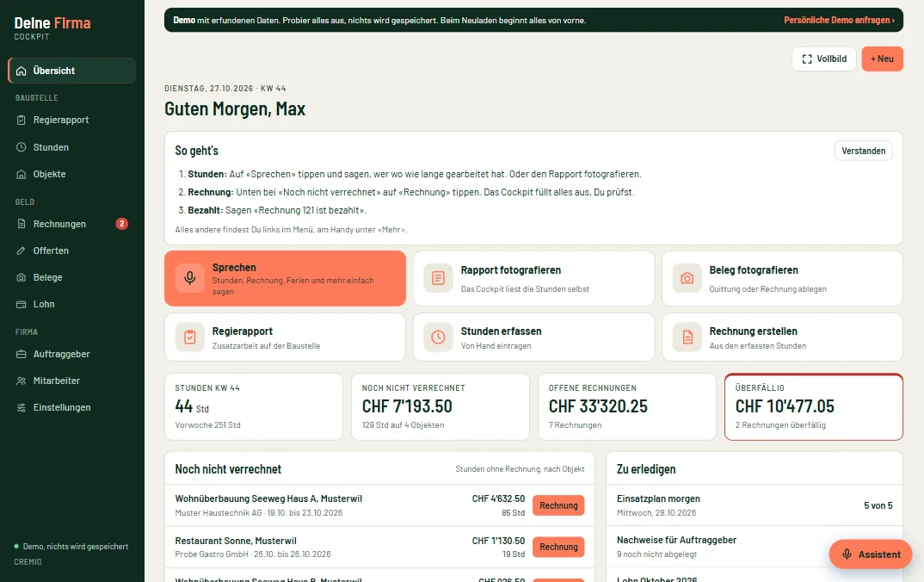Go to Rechnungen in the sidebar
Image resolution: width=924 pixels, height=582 pixels.
72,224
